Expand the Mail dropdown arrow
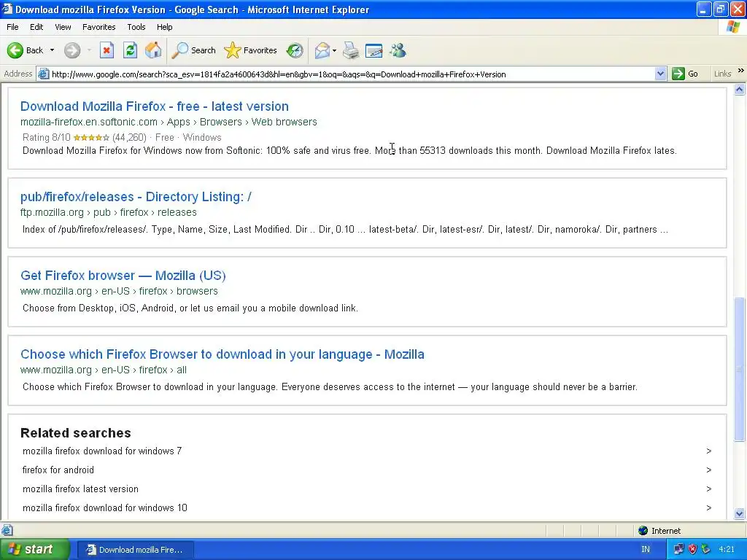 pos(334,50)
